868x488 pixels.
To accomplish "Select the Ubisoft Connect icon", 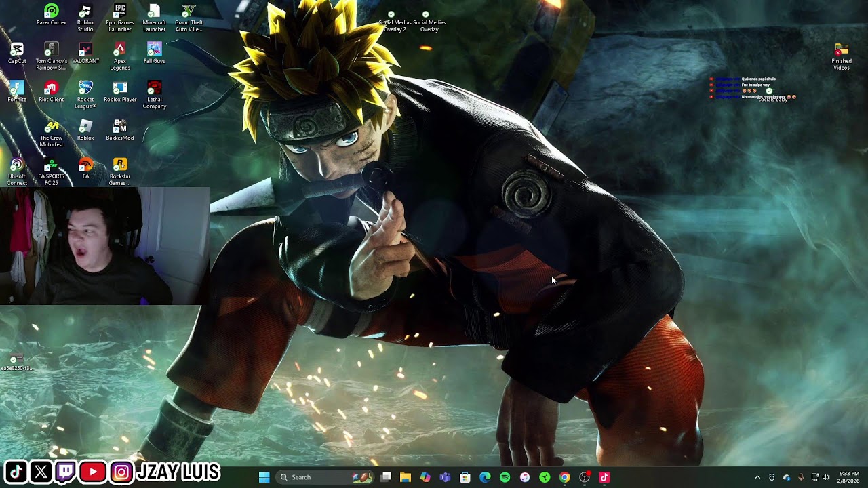I will (17, 172).
